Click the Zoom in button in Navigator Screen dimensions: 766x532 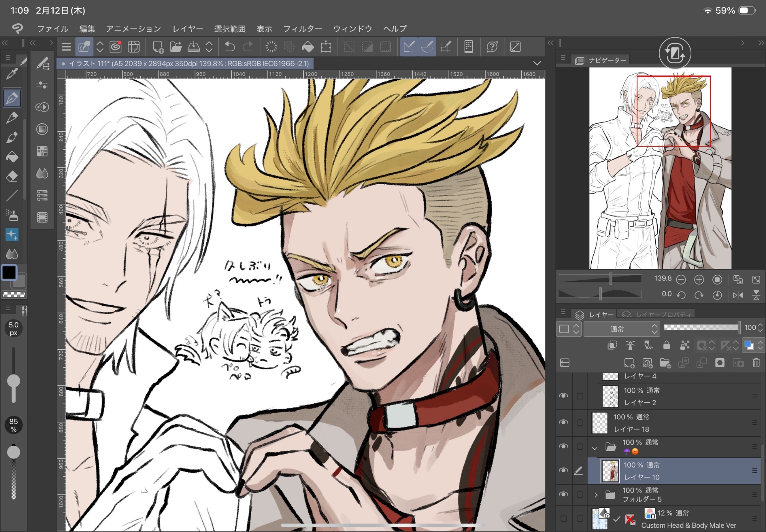(699, 280)
